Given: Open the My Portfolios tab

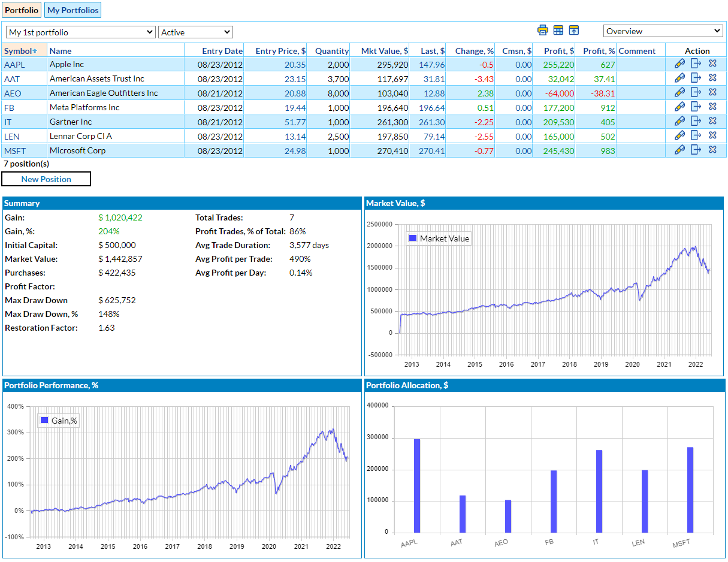Looking at the screenshot, I should pyautogui.click(x=73, y=10).
